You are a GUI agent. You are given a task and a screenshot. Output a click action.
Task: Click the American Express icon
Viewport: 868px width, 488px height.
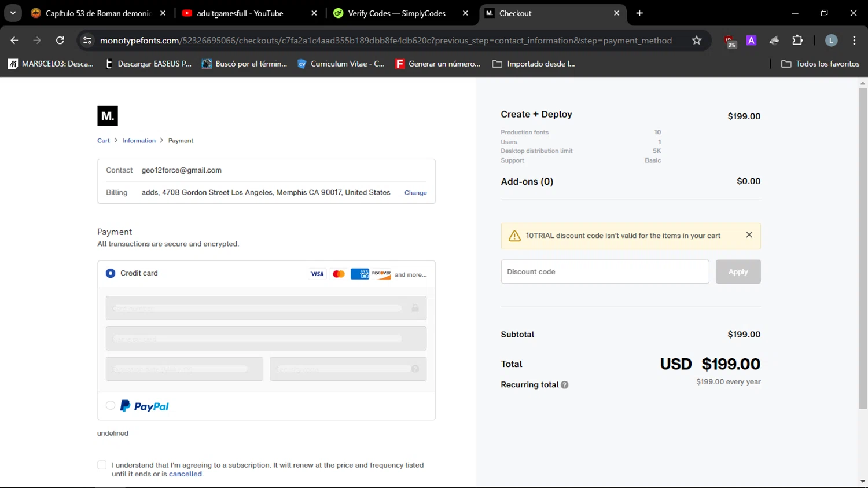tap(360, 274)
